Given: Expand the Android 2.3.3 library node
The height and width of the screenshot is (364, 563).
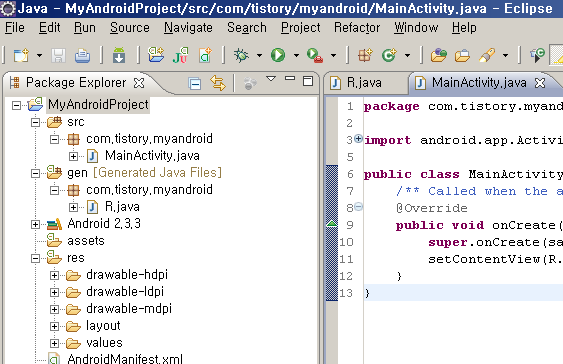Looking at the screenshot, I should point(35,225).
